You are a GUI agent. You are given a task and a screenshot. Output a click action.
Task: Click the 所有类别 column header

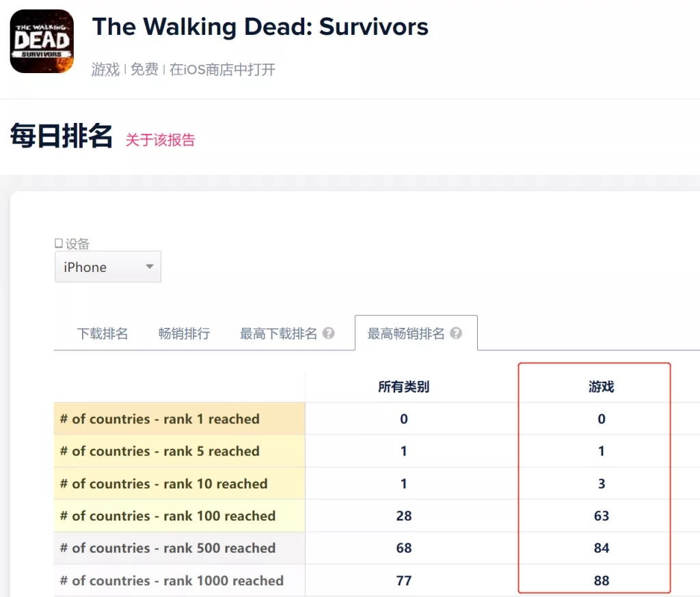404,387
